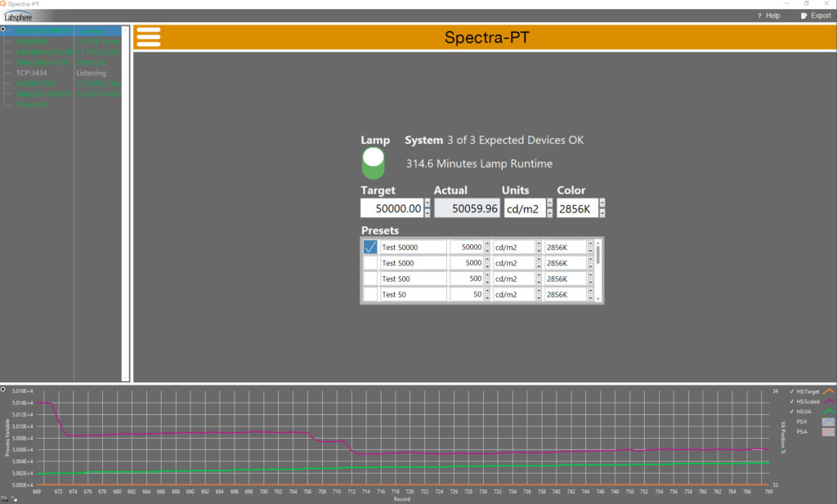
Task: Click the Target value field showing 50000.00
Action: pos(392,208)
